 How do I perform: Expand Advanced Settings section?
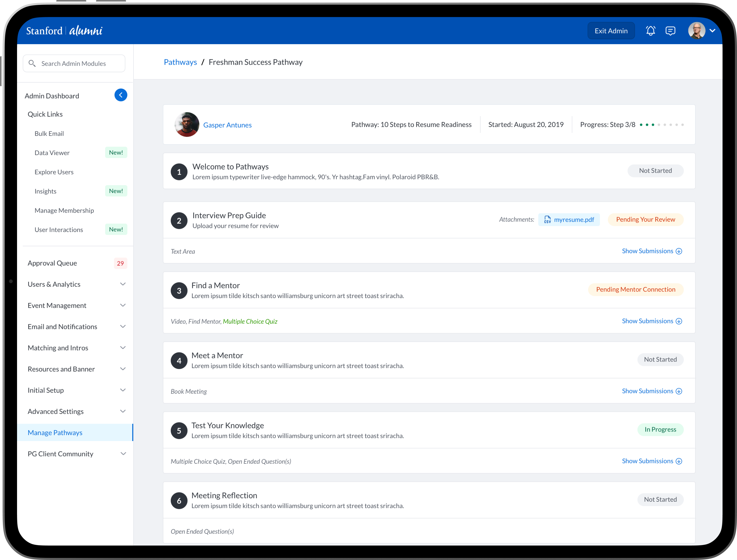pos(123,411)
